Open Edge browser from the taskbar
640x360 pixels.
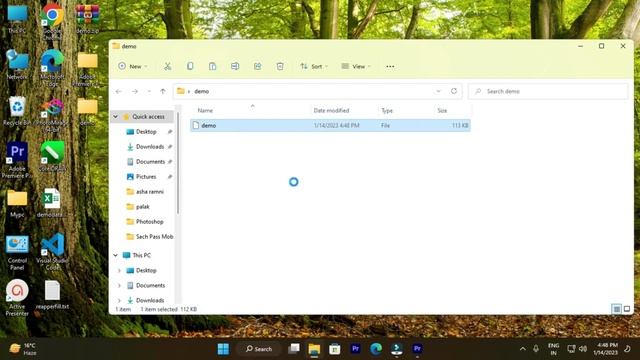376,349
